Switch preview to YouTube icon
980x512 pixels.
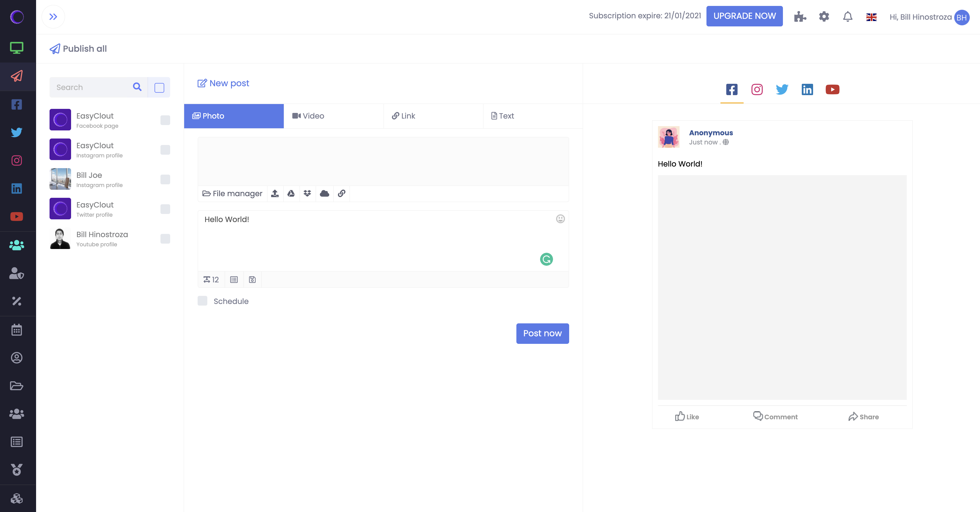pos(832,89)
